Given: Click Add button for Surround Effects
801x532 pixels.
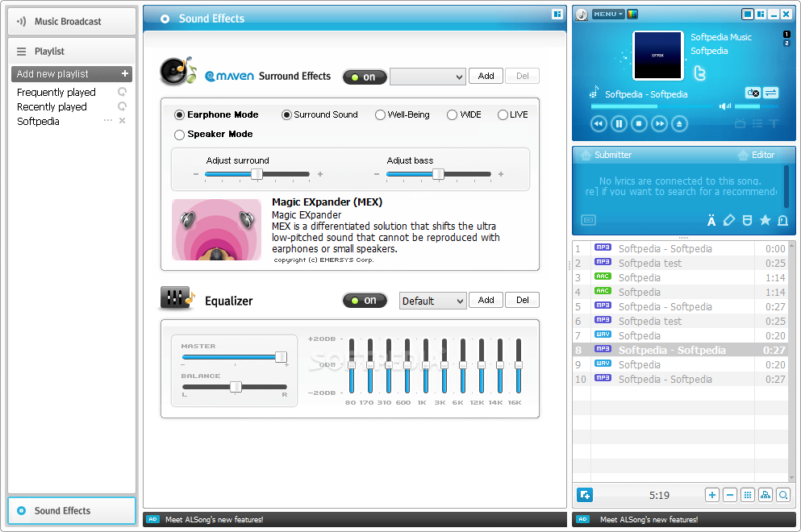Looking at the screenshot, I should (x=486, y=76).
